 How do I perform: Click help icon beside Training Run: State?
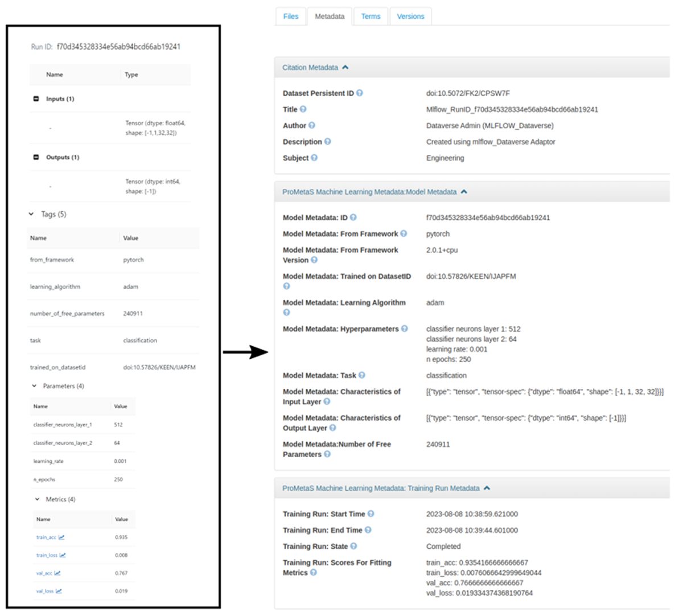pos(353,546)
